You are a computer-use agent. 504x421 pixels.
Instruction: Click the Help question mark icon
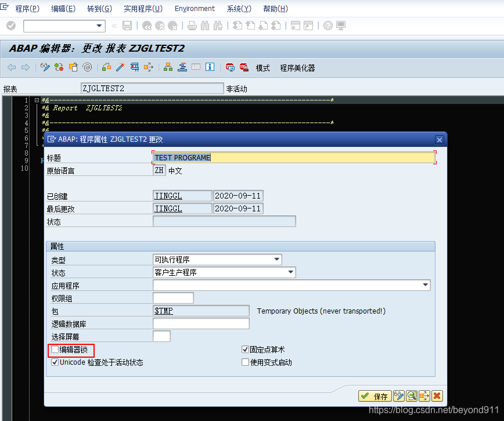(x=328, y=26)
